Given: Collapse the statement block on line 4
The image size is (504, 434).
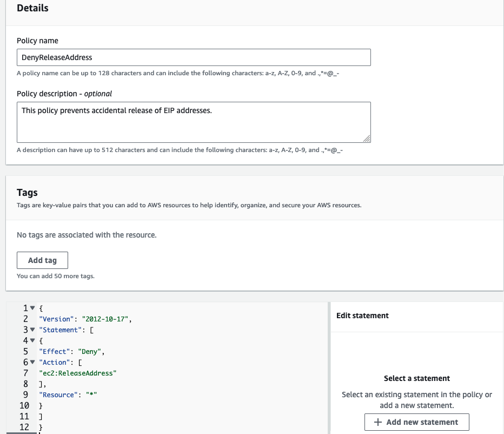Looking at the screenshot, I should point(31,340).
